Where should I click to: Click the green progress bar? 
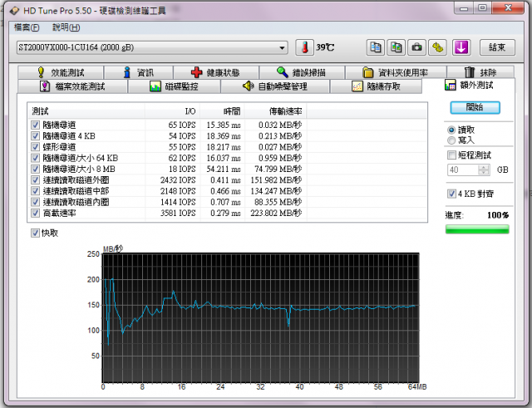(x=477, y=229)
